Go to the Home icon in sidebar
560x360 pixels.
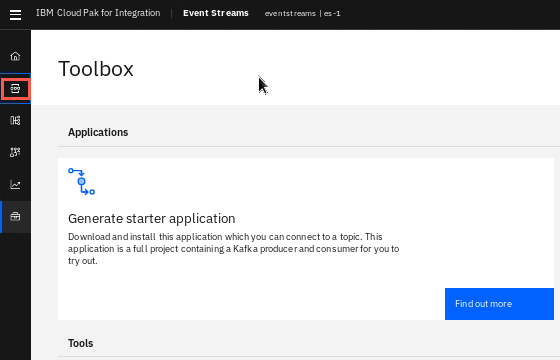tap(15, 56)
